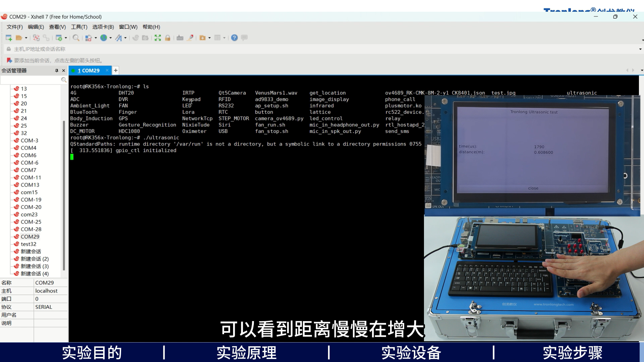The height and width of the screenshot is (362, 644).
Task: Close the session manager panel
Action: click(63, 70)
